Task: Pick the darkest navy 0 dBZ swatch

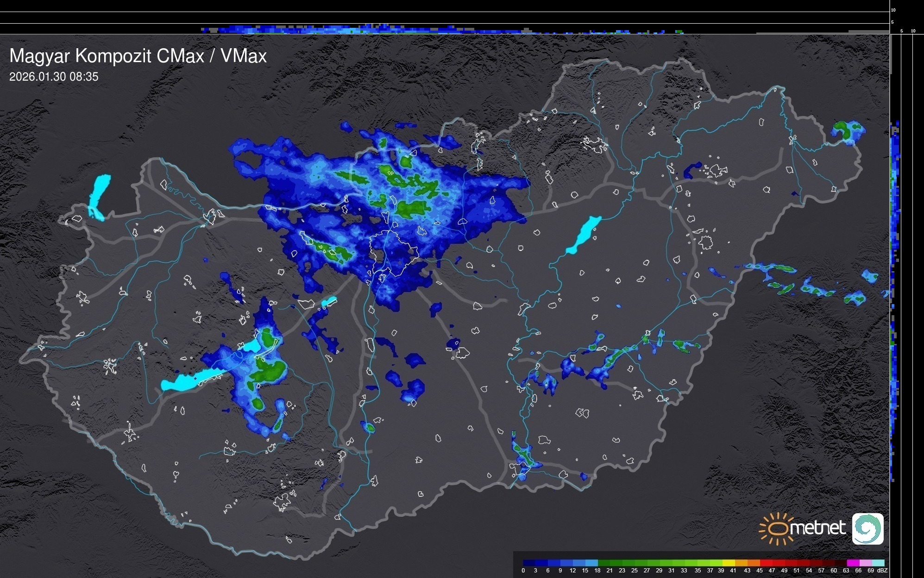Action: (x=529, y=563)
